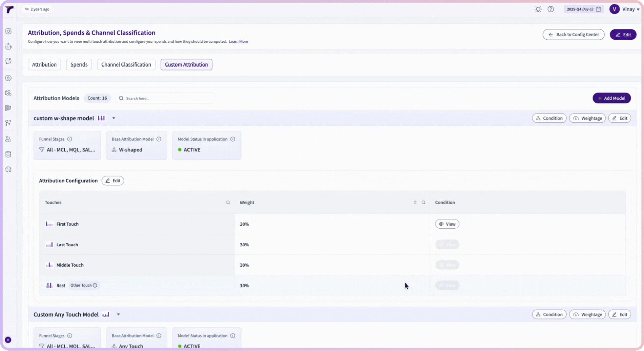Click the robot icon in left sidebar
Viewport: 644px width, 351px height.
click(x=8, y=46)
